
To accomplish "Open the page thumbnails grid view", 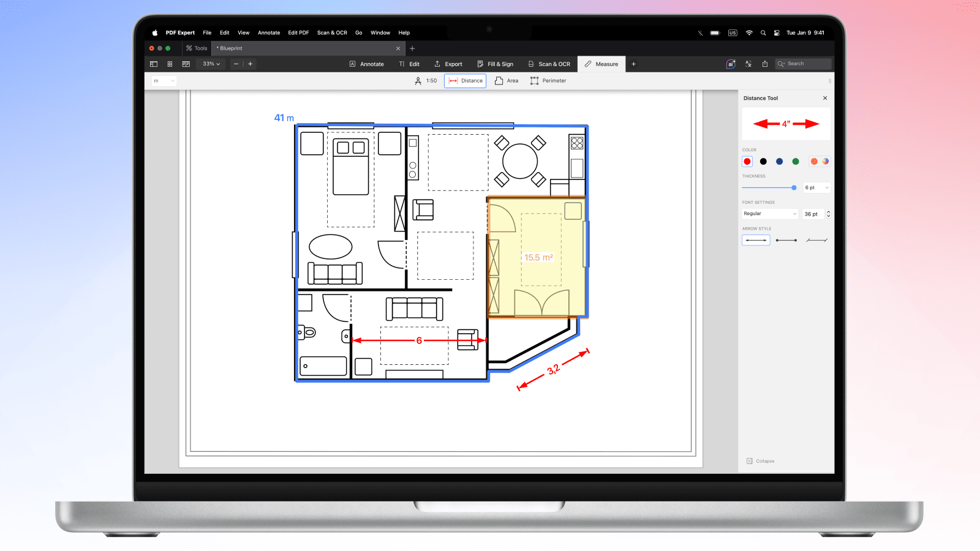I will click(x=170, y=64).
